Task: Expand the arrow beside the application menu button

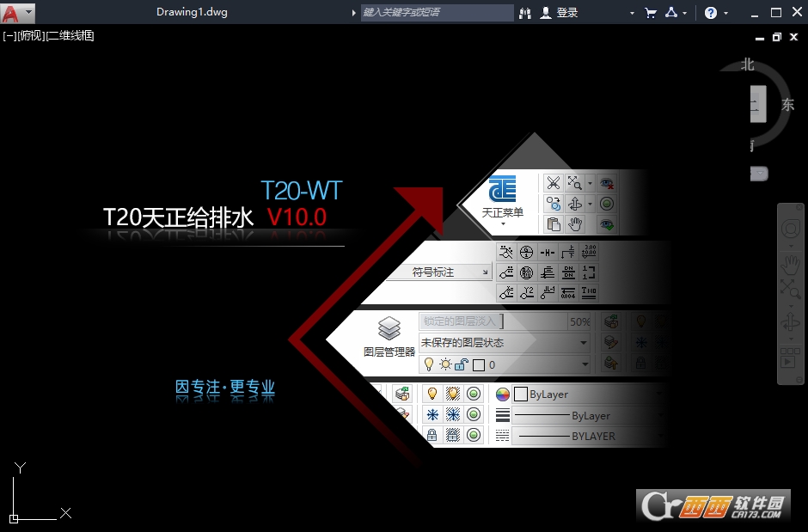Action: pyautogui.click(x=28, y=12)
